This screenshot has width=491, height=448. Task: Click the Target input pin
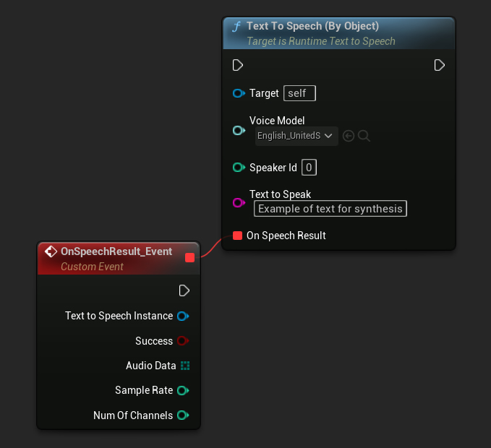tap(239, 93)
